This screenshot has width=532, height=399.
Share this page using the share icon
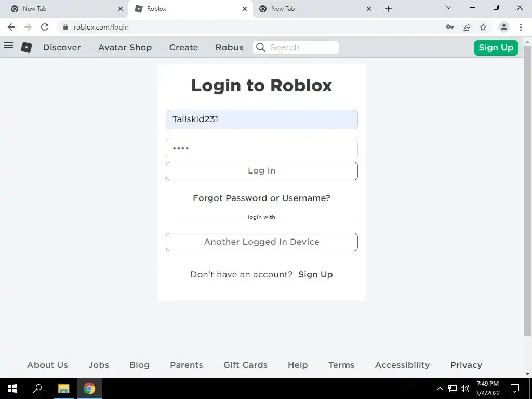pos(467,27)
